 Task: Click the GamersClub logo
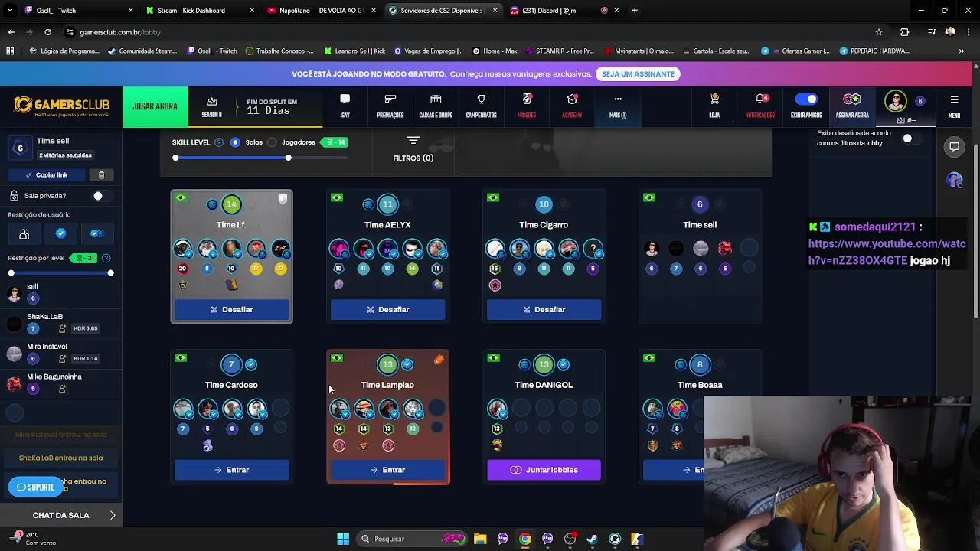click(x=61, y=106)
